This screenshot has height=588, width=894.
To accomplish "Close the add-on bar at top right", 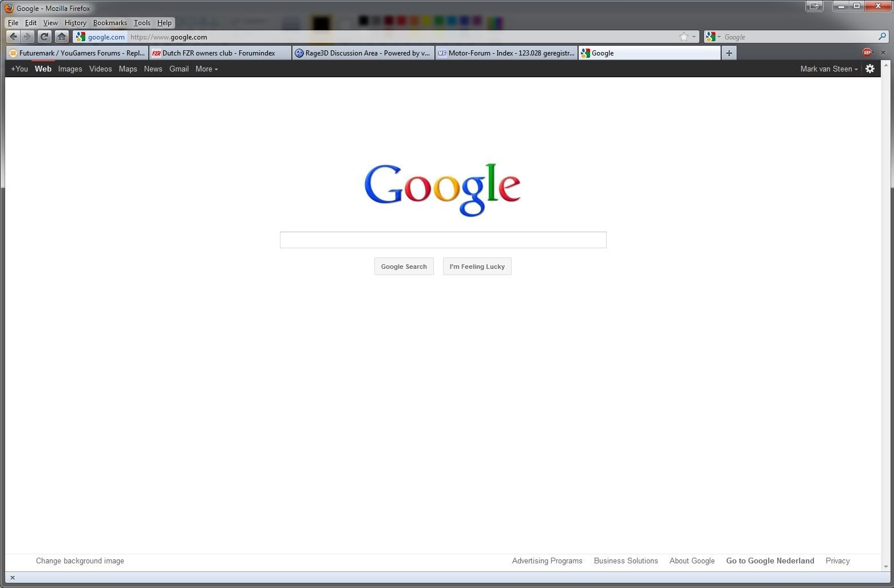I will tap(883, 52).
